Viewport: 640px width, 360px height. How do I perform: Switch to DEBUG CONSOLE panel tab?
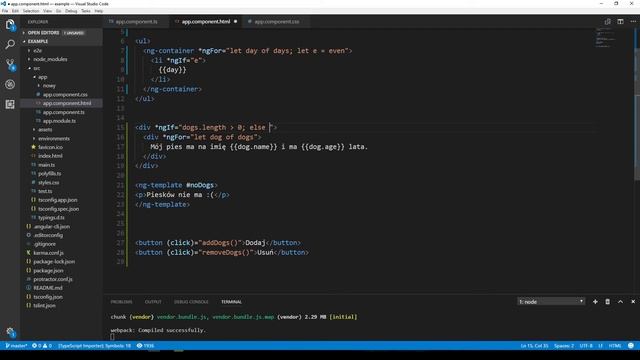point(191,302)
